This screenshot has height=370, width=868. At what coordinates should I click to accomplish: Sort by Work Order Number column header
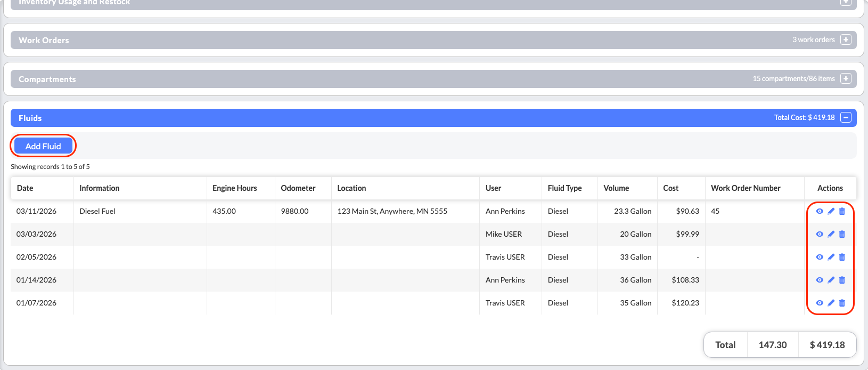[746, 188]
